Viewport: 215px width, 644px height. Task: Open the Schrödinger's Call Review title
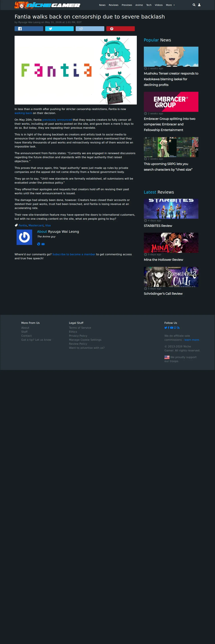coord(163,294)
